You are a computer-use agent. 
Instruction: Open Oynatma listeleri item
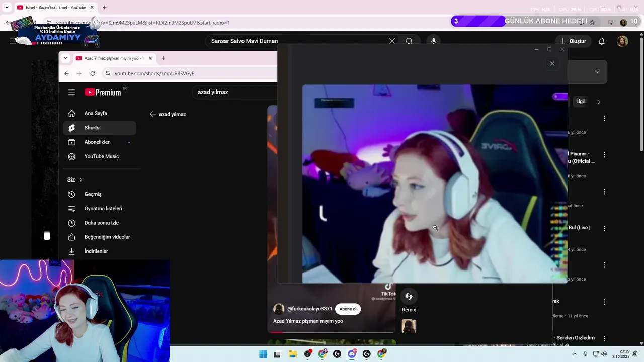tap(100, 208)
